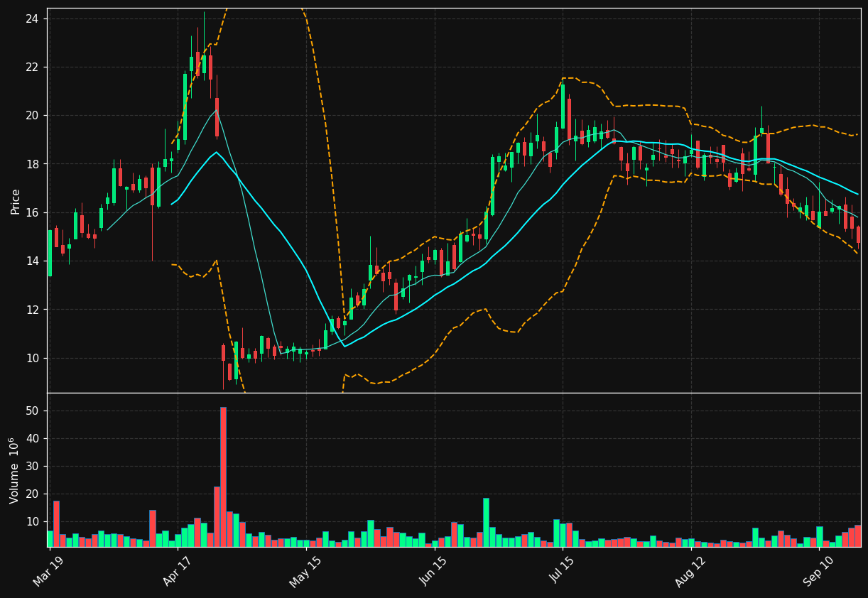868x598 pixels.
Task: Click the price axis value 20
Action: click(x=31, y=116)
